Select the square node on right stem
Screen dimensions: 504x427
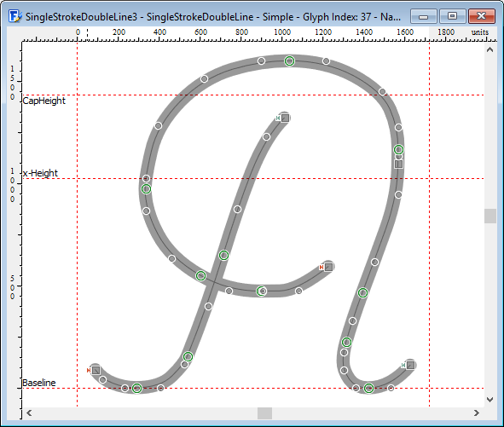click(398, 164)
